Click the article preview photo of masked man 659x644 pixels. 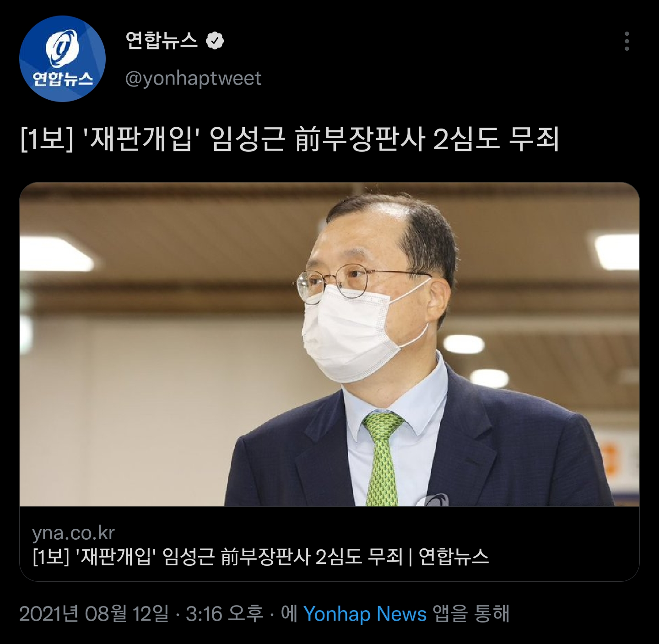329,344
